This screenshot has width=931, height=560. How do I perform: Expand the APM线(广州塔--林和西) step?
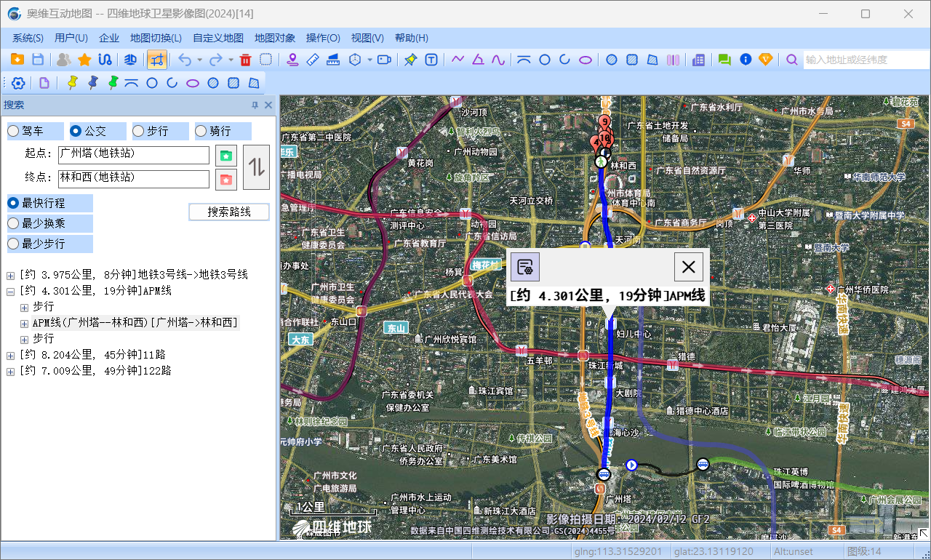24,324
